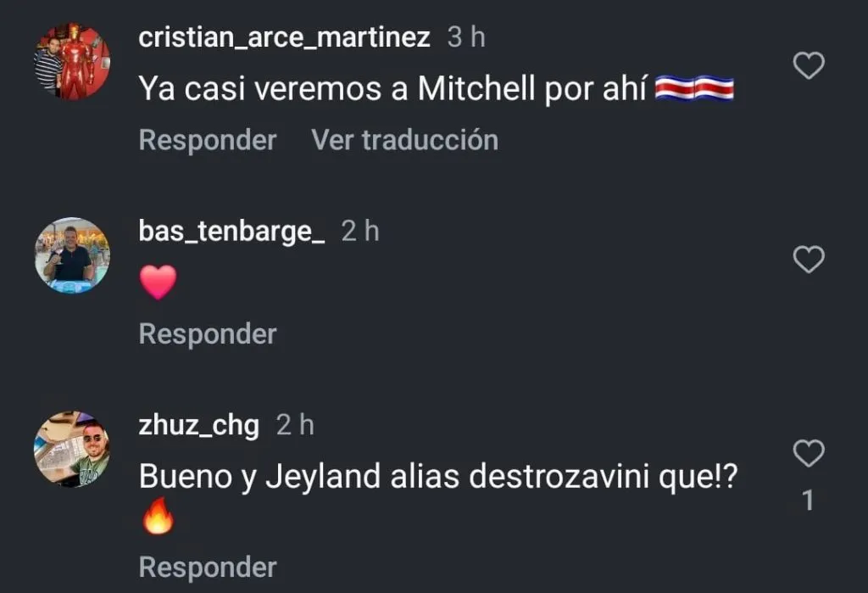The width and height of the screenshot is (868, 593).
Task: Go to bas_tenbarge_ username link
Action: click(231, 231)
